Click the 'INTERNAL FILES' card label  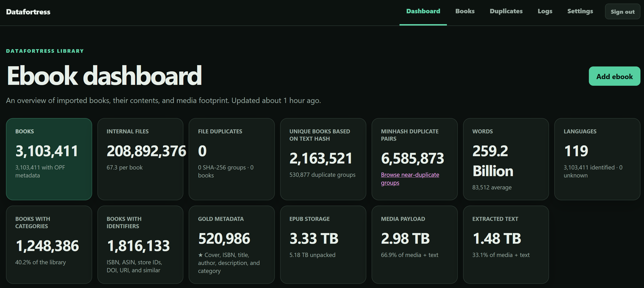[x=128, y=132]
